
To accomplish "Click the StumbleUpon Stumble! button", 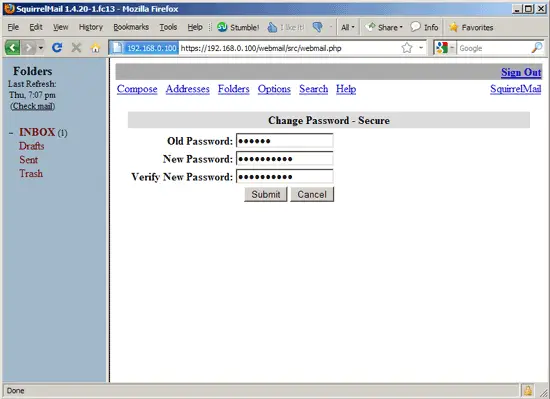I will point(238,27).
